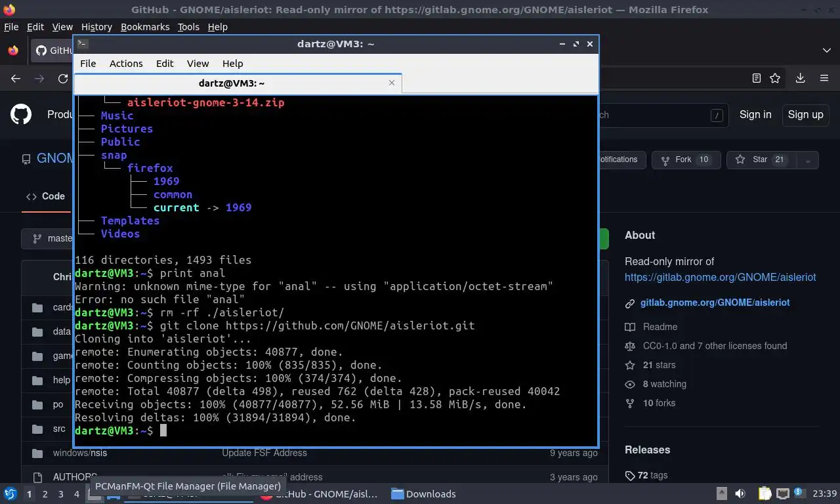Open the Star lists dropdown arrow
The image size is (840, 504).
(x=808, y=159)
